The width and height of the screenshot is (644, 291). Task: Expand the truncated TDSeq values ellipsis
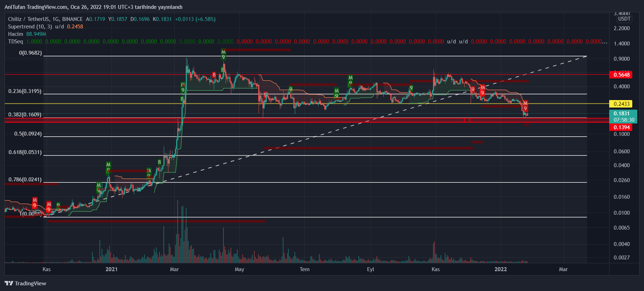605,42
